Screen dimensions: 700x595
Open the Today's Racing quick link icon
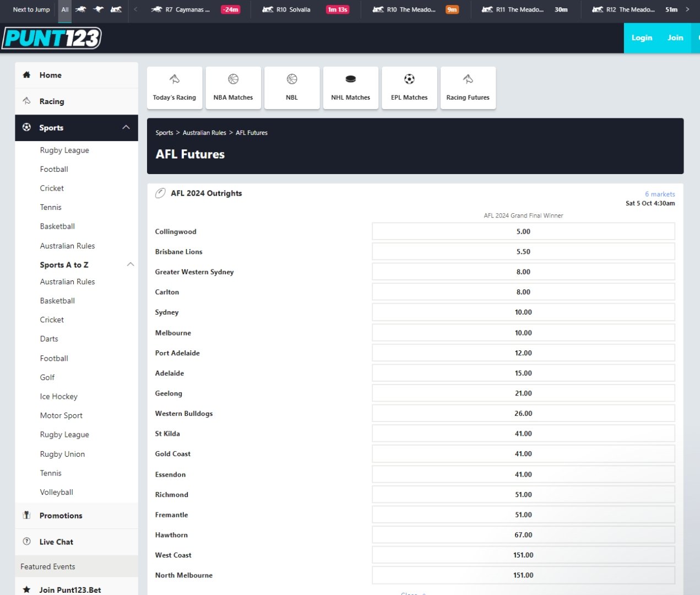tap(175, 79)
